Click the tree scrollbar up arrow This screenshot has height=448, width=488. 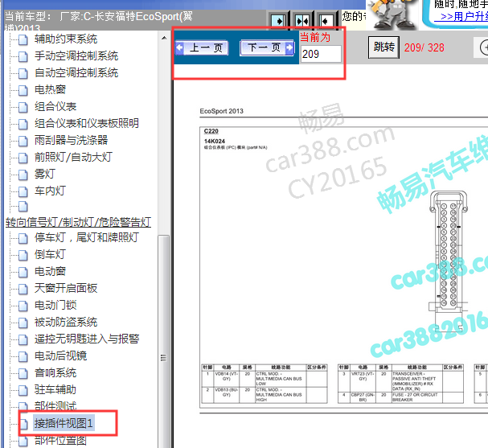click(x=164, y=39)
